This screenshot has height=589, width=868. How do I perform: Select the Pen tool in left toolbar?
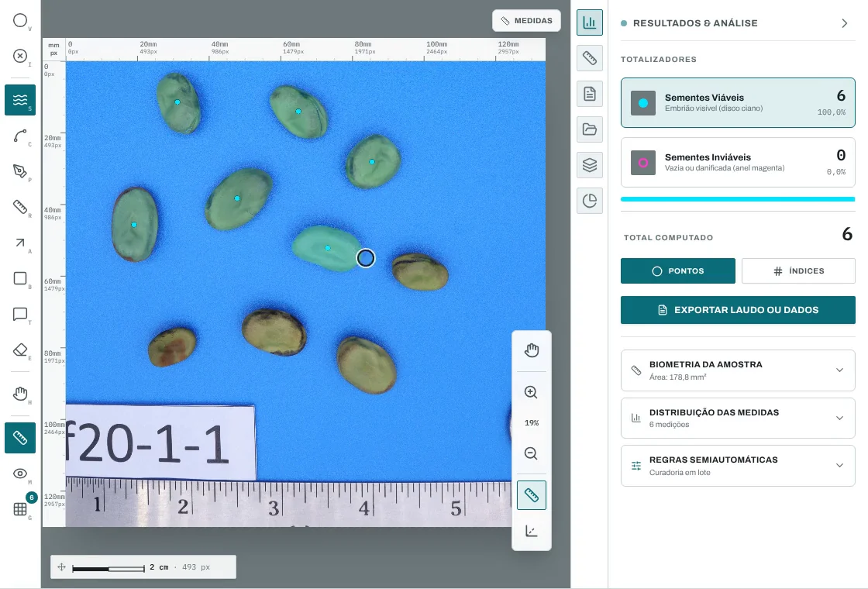pos(20,171)
